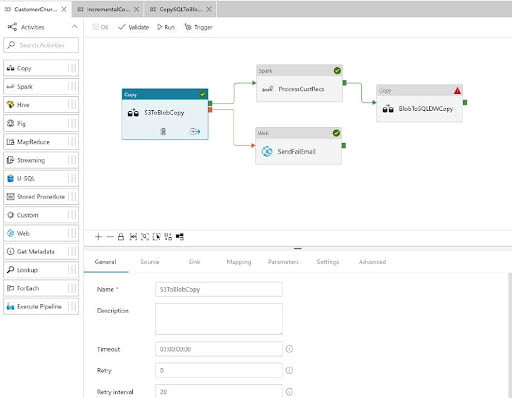This screenshot has height=398, width=512.
Task: Click the Custom activity gear icon
Action: tap(10, 215)
